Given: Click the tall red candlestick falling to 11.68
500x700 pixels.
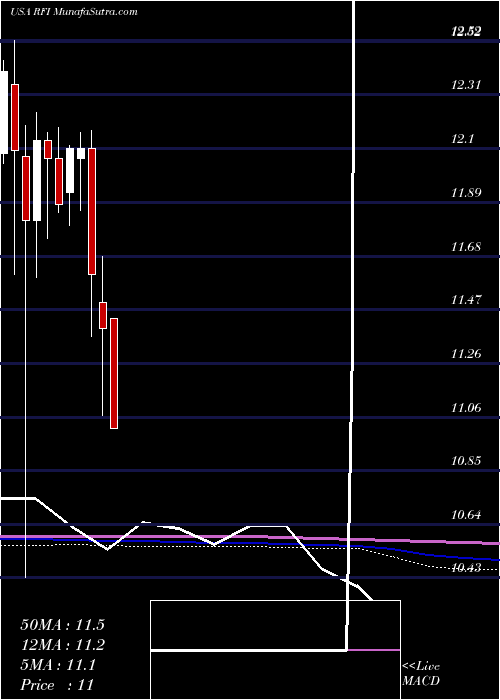Looking at the screenshot, I should (x=92, y=211).
